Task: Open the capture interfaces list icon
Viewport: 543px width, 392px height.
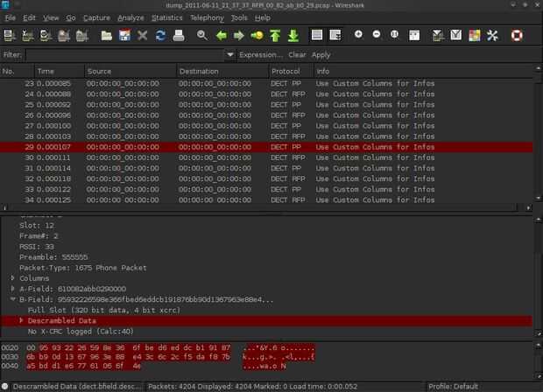Action: tap(10, 35)
